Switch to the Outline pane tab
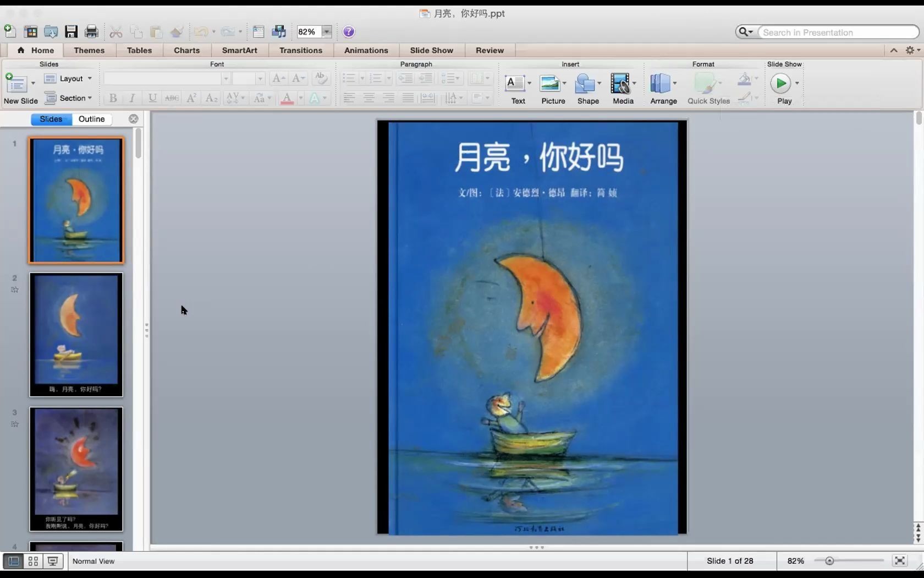 tap(92, 119)
